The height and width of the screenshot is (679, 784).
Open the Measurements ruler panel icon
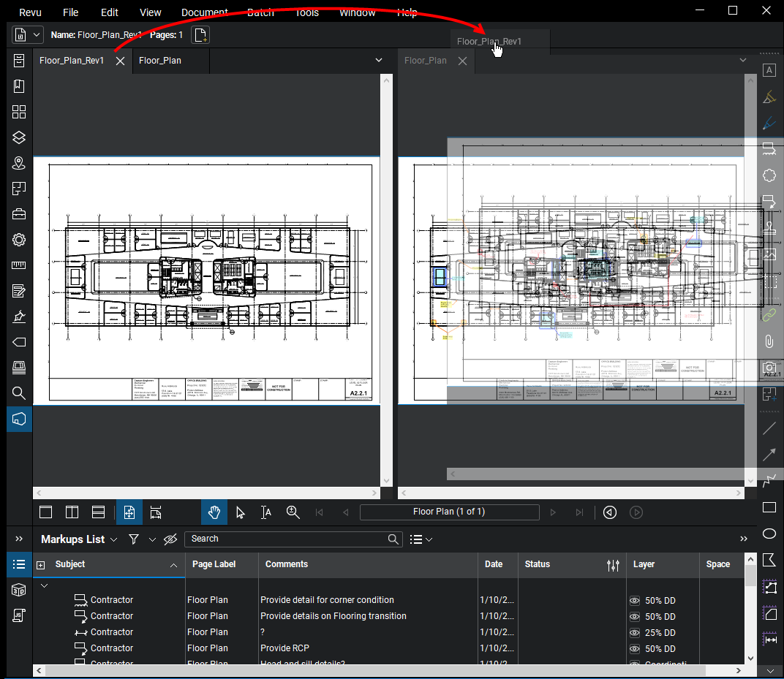click(x=19, y=265)
